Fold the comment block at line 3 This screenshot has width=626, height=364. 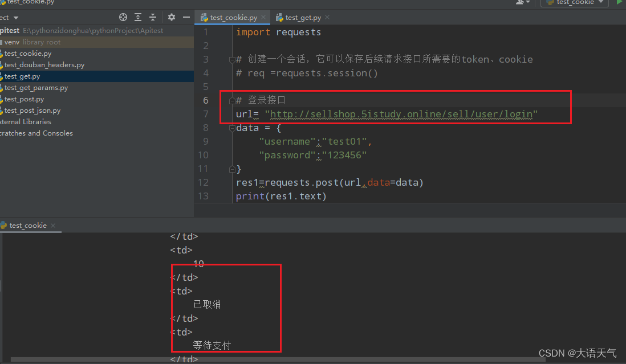pyautogui.click(x=232, y=59)
